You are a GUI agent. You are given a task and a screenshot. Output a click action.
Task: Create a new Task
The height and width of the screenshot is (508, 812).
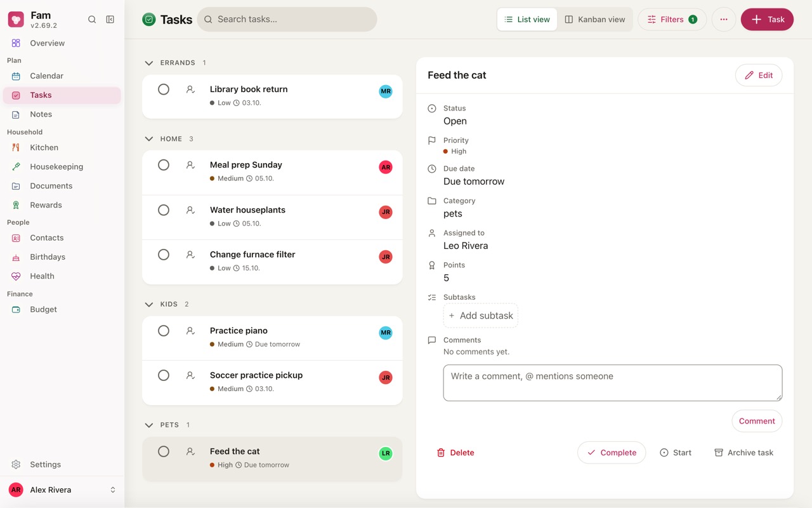(767, 20)
